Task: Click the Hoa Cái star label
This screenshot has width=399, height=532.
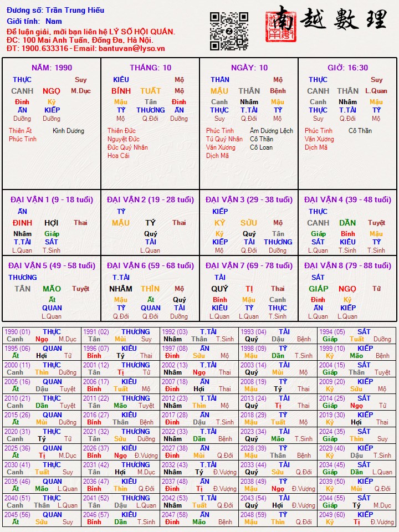Action: click(118, 156)
